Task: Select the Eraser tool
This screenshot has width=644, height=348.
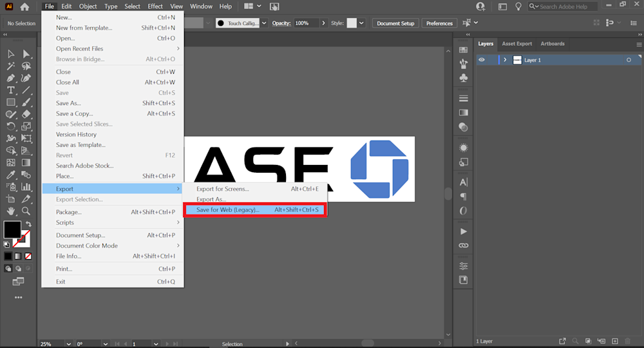Action: pyautogui.click(x=26, y=114)
